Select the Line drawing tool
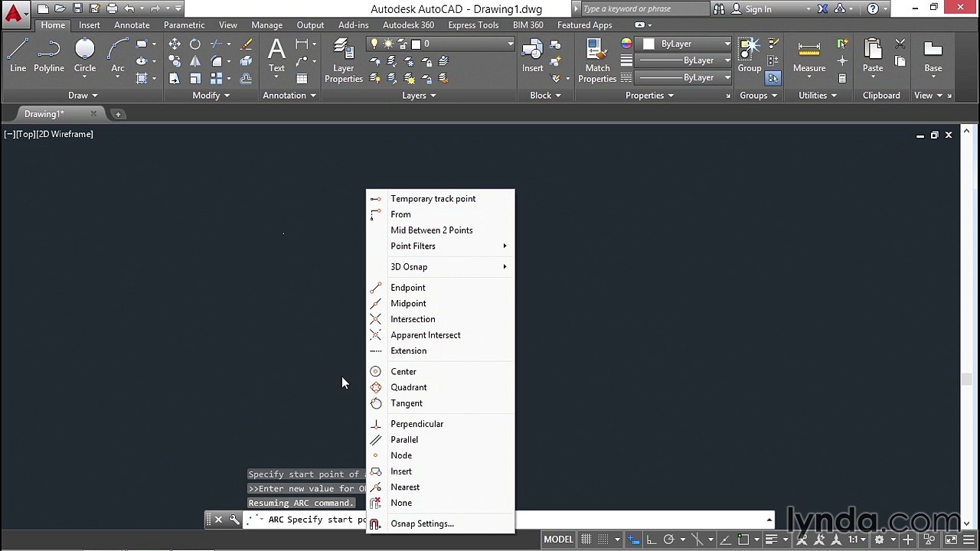The image size is (980, 551). 18,56
